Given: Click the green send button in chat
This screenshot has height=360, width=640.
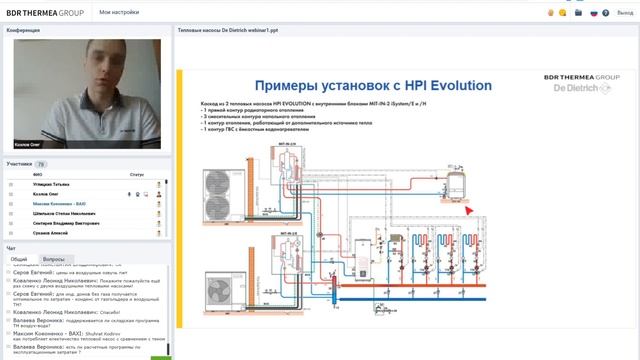Looking at the screenshot, I should [x=161, y=358].
